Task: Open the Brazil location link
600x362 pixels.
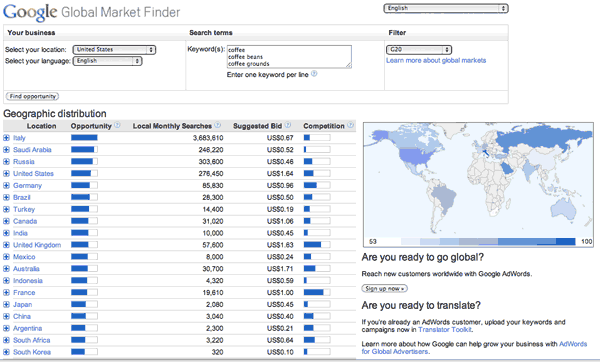Action: click(x=21, y=197)
